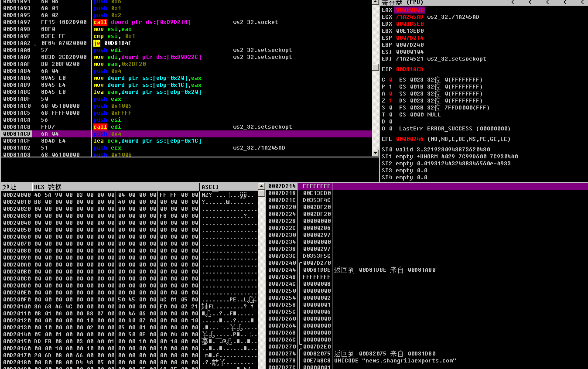The height and width of the screenshot is (369, 588).
Task: Click the disassembly scrollbar up arrow
Action: pos(376,2)
